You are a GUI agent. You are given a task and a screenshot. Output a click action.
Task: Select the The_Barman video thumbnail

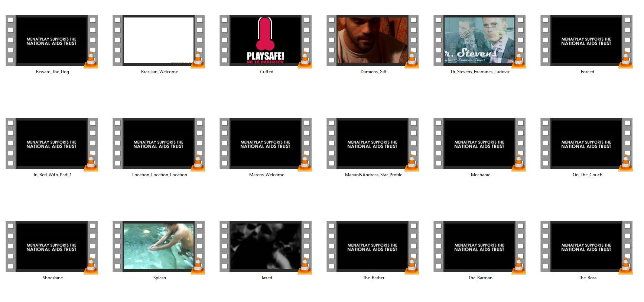point(479,246)
